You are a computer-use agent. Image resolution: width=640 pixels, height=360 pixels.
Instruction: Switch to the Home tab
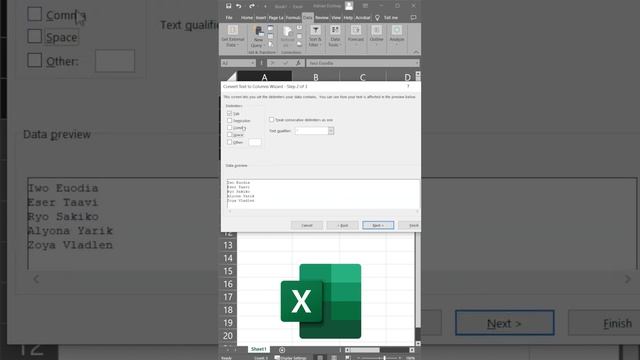pyautogui.click(x=247, y=18)
